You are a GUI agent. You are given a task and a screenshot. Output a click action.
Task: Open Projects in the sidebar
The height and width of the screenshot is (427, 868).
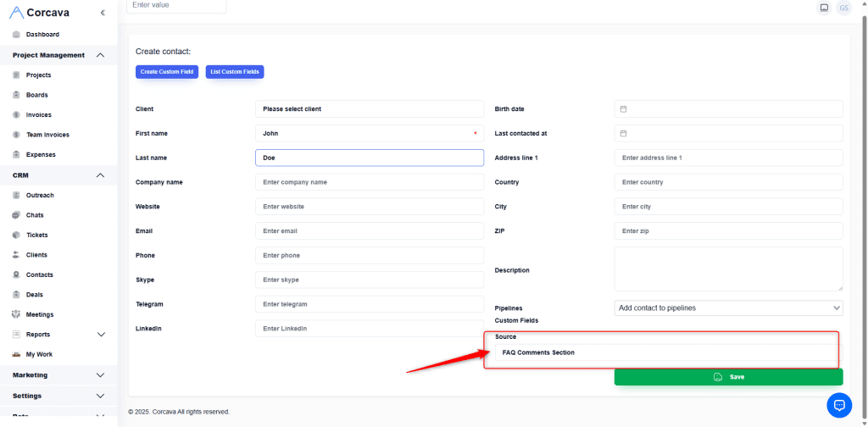pyautogui.click(x=39, y=75)
